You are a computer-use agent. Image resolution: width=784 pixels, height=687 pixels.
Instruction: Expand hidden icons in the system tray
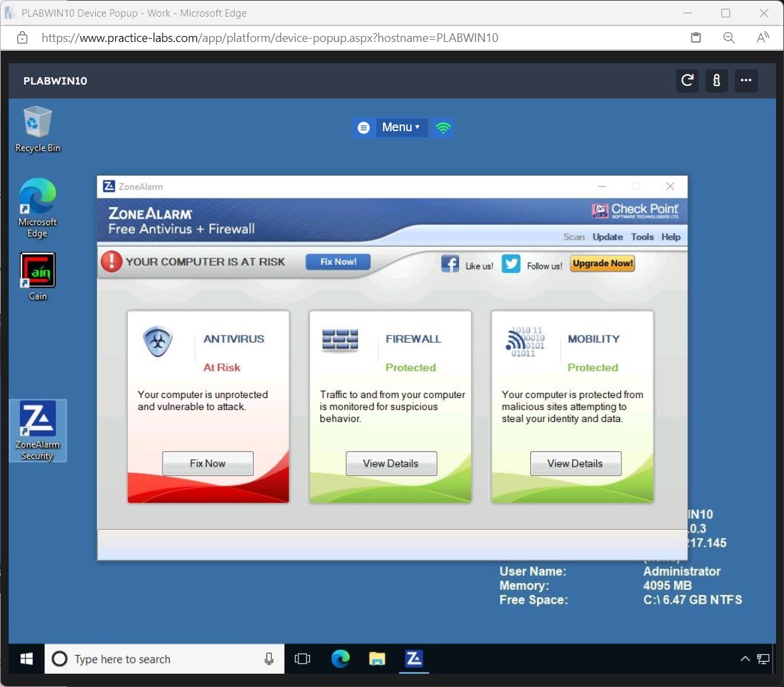(x=745, y=658)
